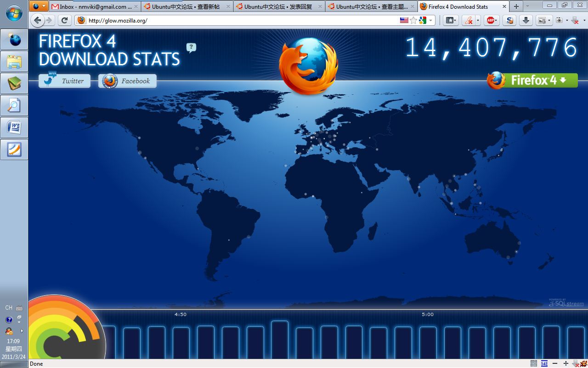Open Microsoft Word from the taskbar
Screen dimensions: 588x368
14,127
